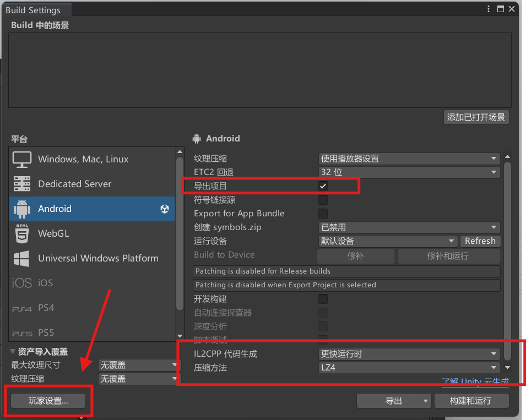
Task: Open the ETC2 回退 32 位 dropdown
Action: (x=409, y=172)
